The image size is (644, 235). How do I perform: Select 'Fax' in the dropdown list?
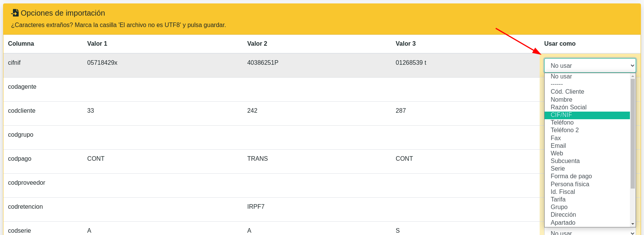[587, 138]
